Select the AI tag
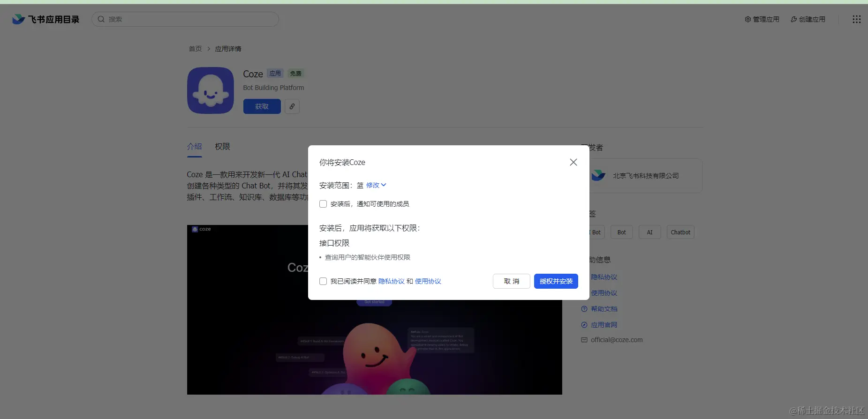This screenshot has height=419, width=868. click(650, 232)
